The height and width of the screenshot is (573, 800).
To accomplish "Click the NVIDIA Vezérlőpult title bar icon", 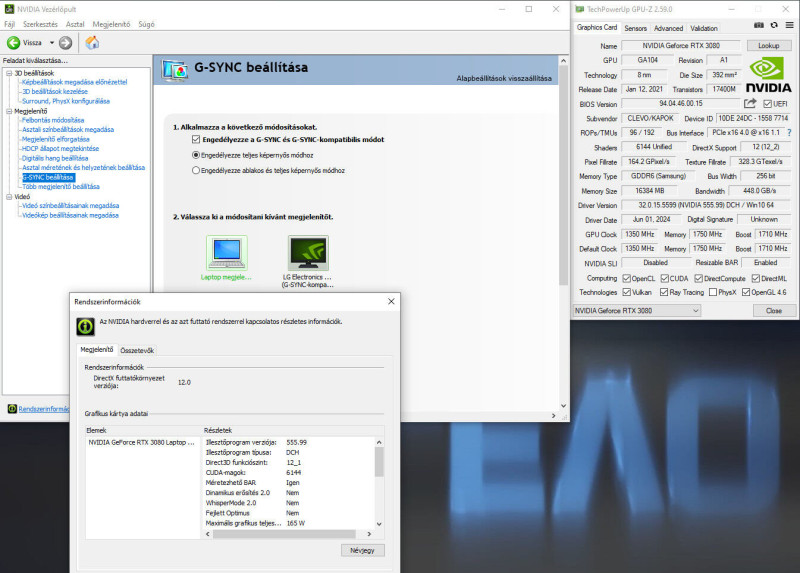I will click(x=9, y=9).
